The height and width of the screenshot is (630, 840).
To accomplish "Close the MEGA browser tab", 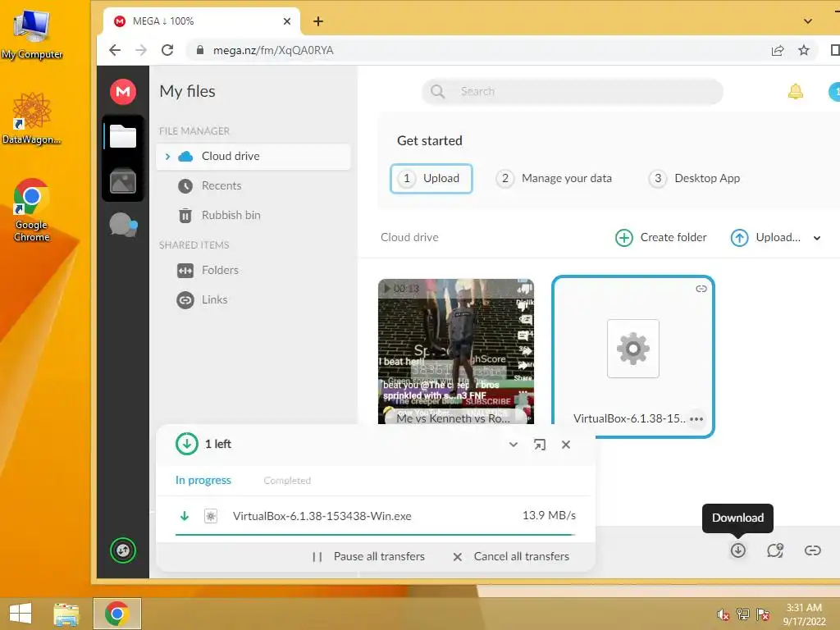I will pos(287,21).
